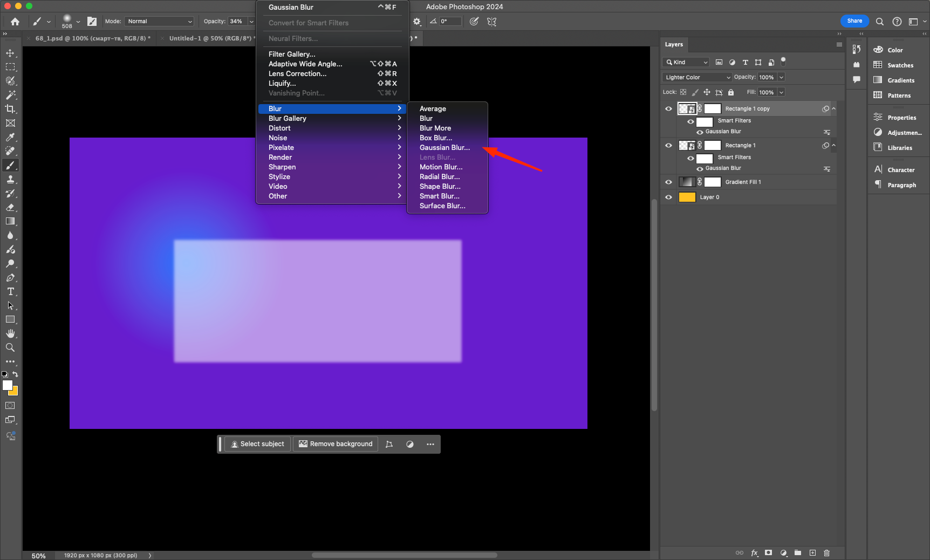The height and width of the screenshot is (560, 930).
Task: Open the Distort submenu
Action: 332,128
